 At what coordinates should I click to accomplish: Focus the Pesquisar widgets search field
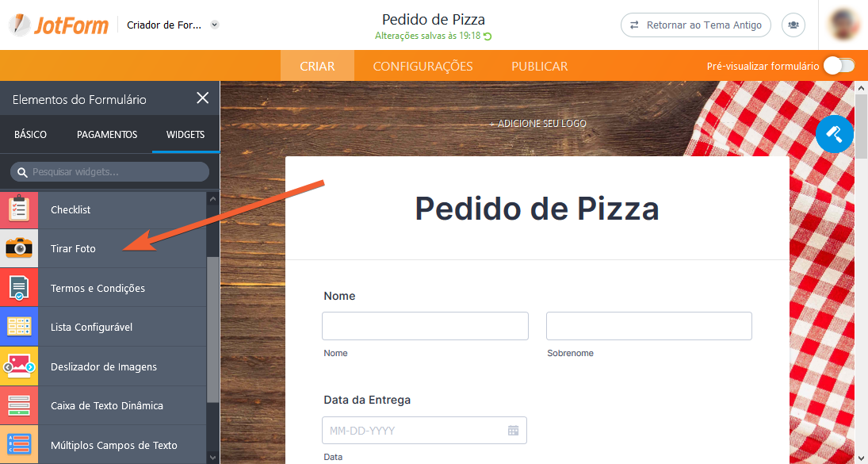(109, 172)
